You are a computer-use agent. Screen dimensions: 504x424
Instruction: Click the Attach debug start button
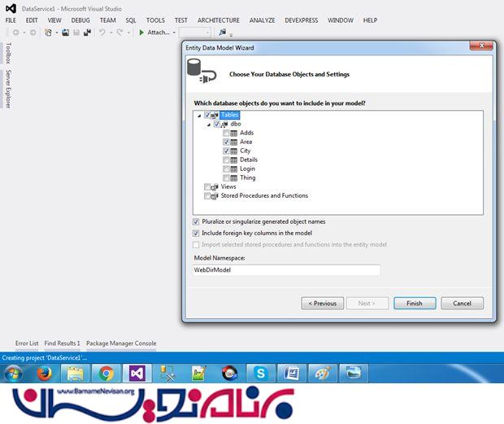click(x=154, y=33)
